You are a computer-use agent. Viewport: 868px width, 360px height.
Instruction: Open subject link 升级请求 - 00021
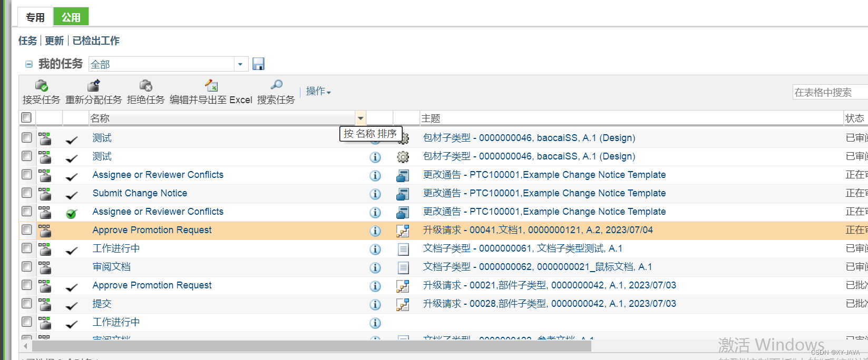(x=550, y=285)
